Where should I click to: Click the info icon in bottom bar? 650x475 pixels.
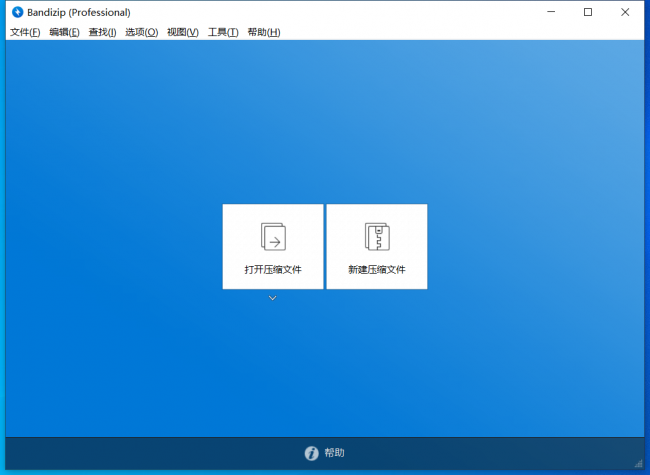311,453
